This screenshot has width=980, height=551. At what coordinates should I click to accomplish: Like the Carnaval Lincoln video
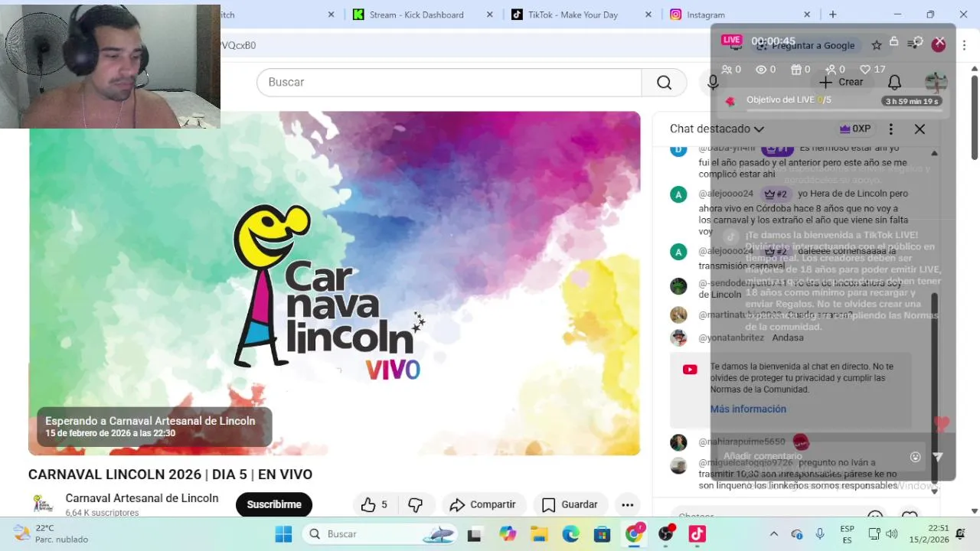(x=375, y=505)
